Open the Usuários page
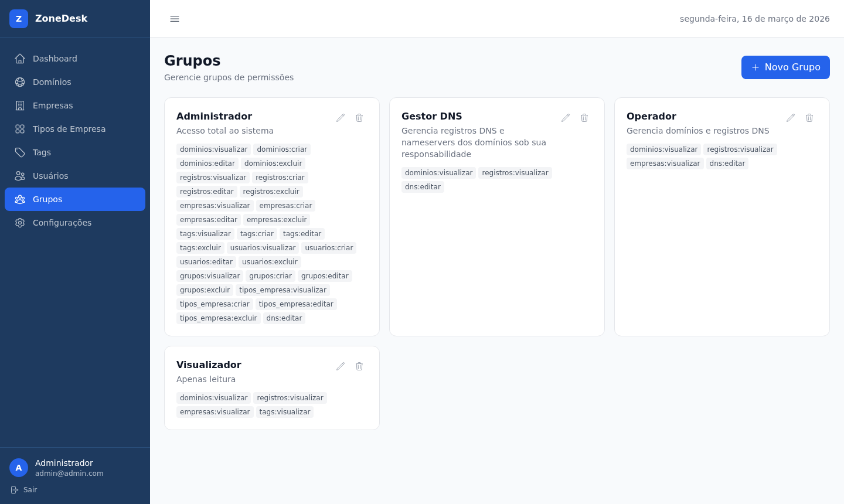 click(x=50, y=176)
